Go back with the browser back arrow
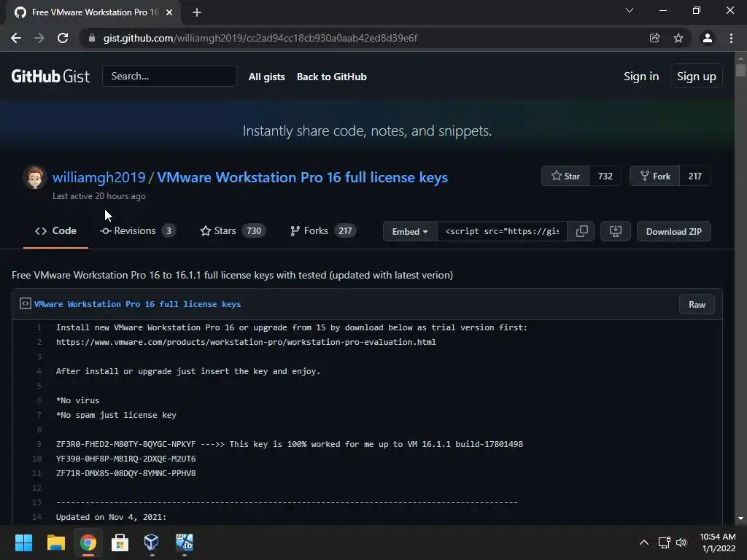Viewport: 747px width, 560px height. coord(16,38)
